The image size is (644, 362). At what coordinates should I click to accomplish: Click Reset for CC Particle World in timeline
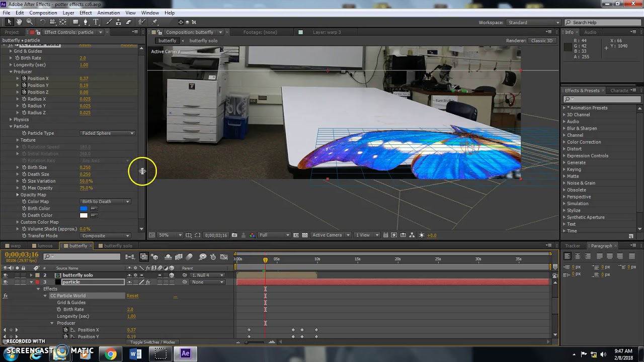click(x=132, y=296)
